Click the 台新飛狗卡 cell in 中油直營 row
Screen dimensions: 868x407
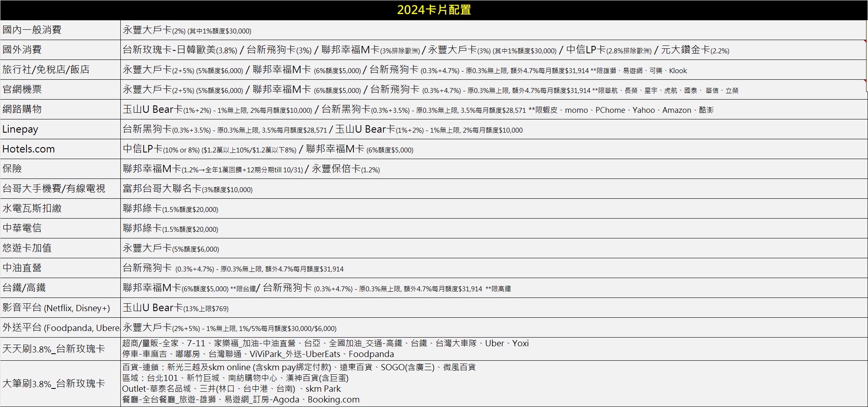coord(494,268)
